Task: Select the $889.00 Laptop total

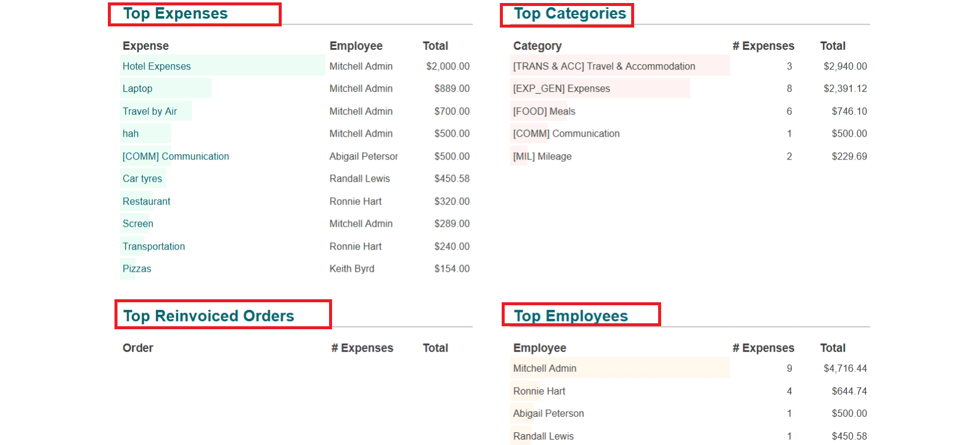Action: (452, 88)
